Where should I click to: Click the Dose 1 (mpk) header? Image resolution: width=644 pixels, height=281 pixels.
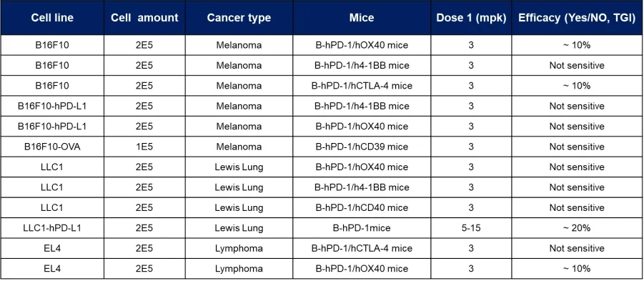[471, 18]
